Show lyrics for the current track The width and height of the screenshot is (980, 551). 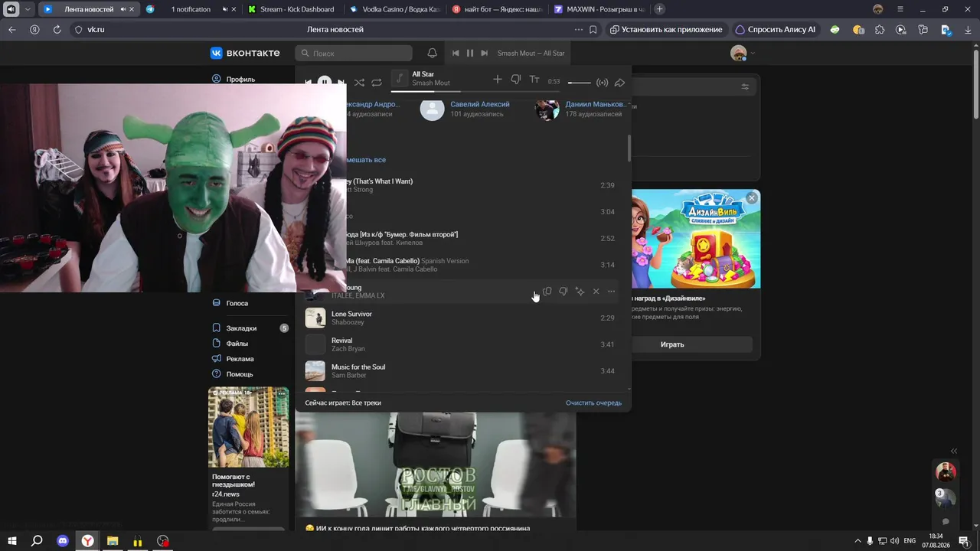[534, 80]
